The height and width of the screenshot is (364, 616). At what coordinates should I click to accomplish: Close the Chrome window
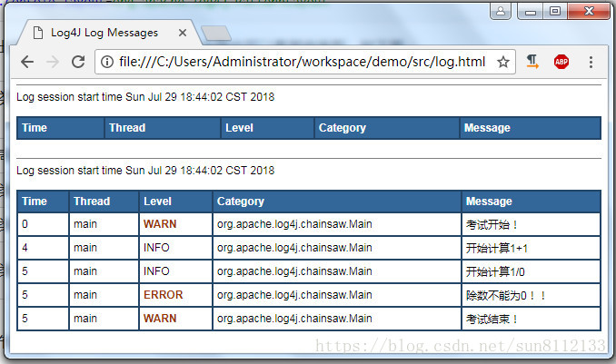click(x=589, y=12)
